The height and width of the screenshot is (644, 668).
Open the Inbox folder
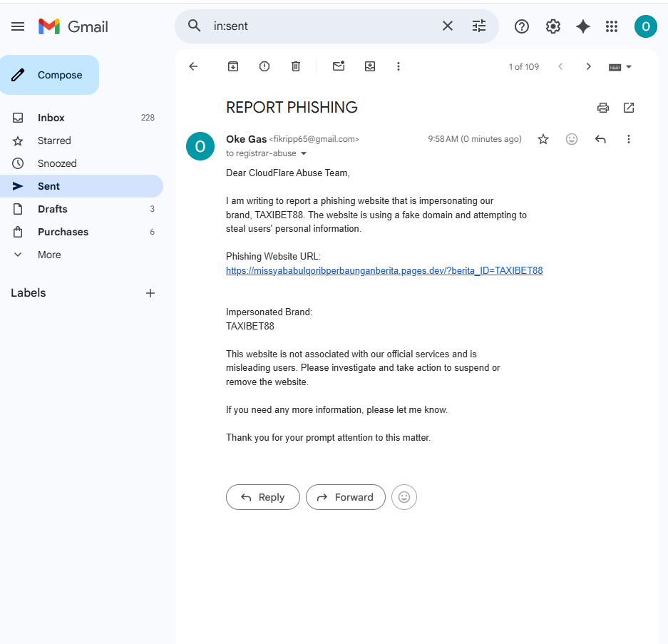81,118
